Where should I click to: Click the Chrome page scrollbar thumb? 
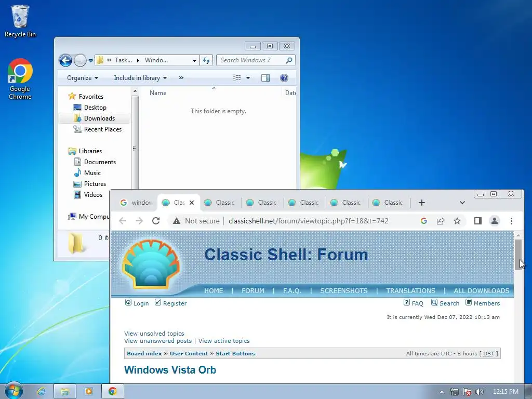pos(518,255)
